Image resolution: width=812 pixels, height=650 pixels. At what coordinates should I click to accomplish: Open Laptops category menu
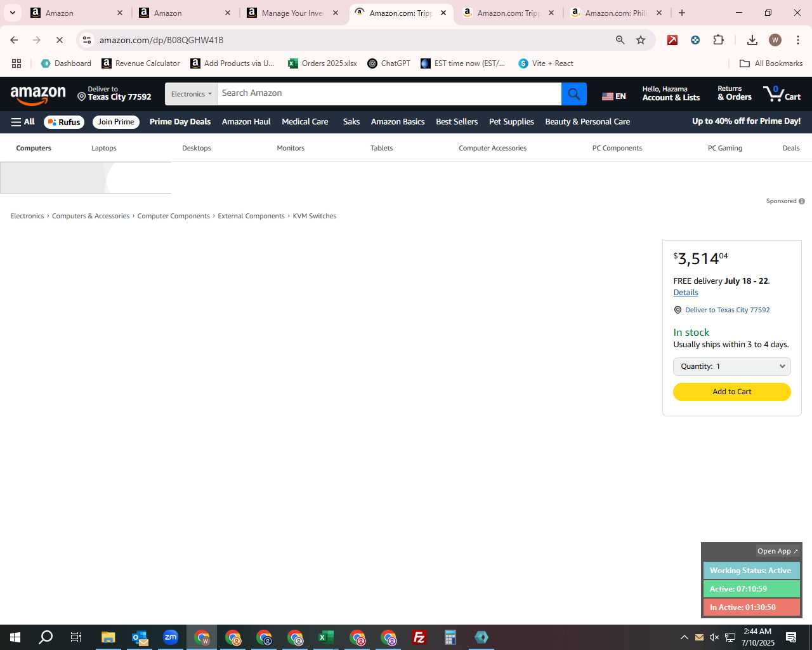(x=104, y=148)
